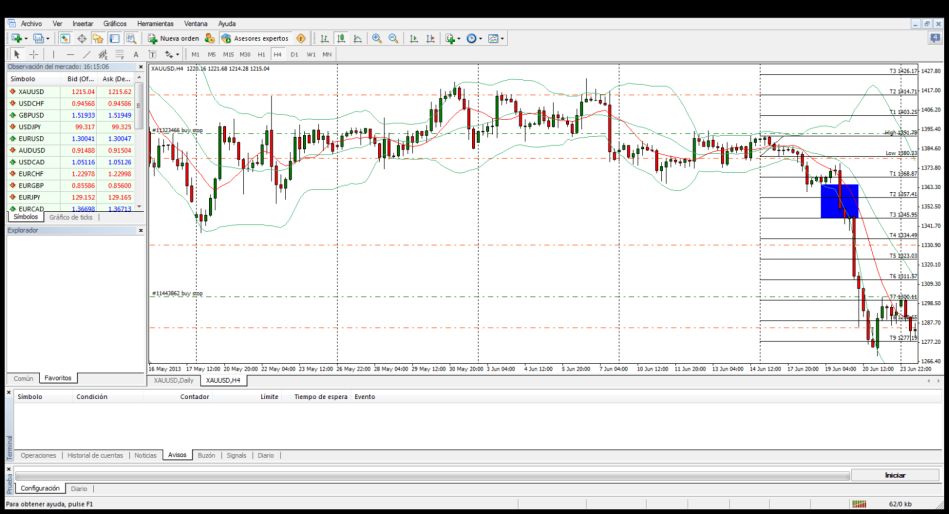Image resolution: width=949 pixels, height=514 pixels.
Task: Select the Fibonacci retracement tool
Action: pyautogui.click(x=120, y=54)
